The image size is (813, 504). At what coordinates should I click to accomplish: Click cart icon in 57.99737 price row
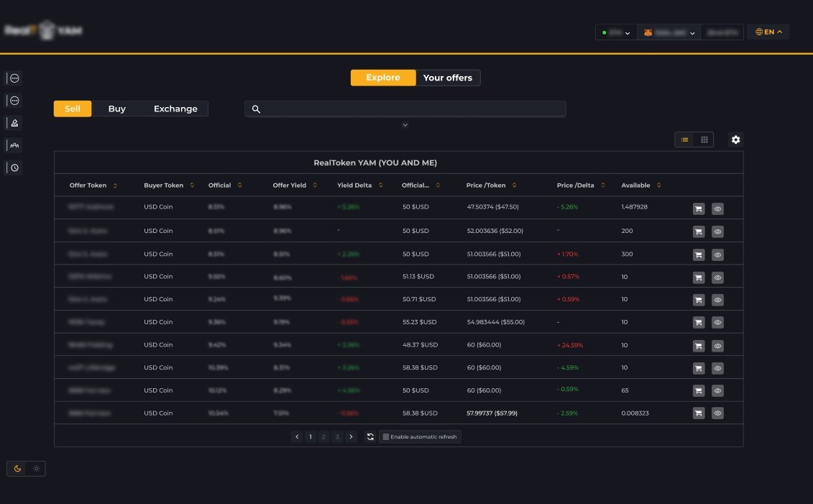coord(699,413)
